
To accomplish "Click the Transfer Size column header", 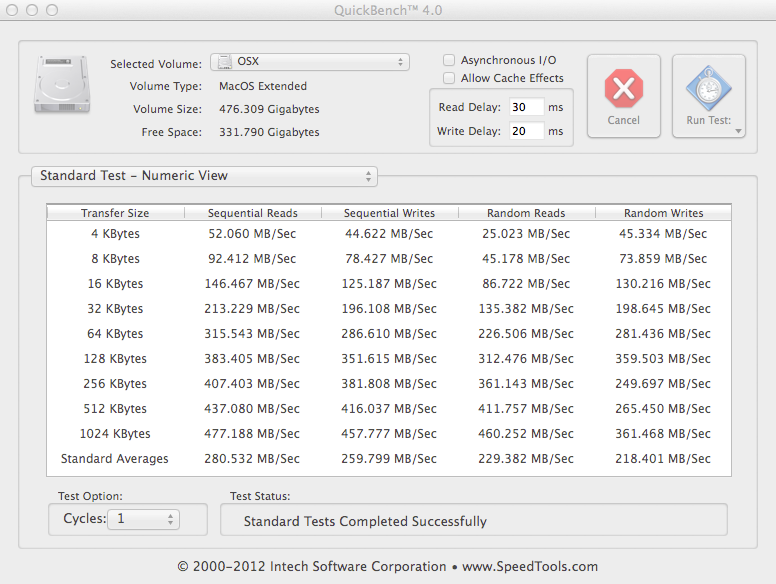I will pyautogui.click(x=115, y=213).
